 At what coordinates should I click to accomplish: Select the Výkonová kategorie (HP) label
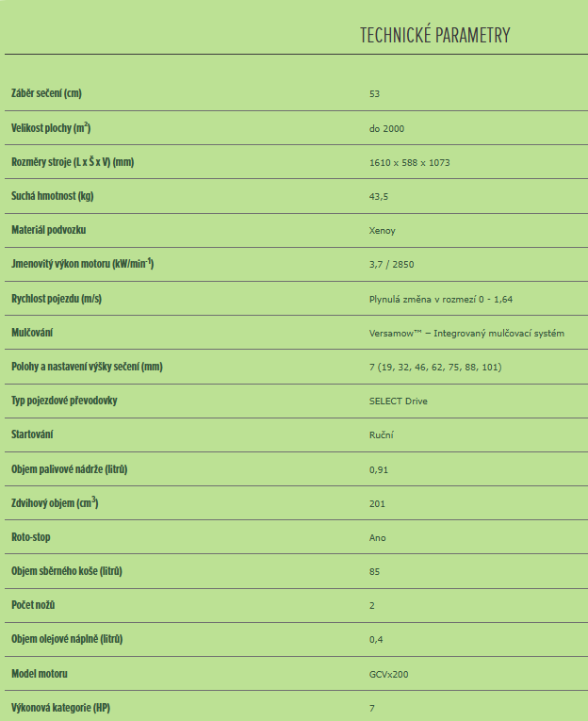coord(60,708)
